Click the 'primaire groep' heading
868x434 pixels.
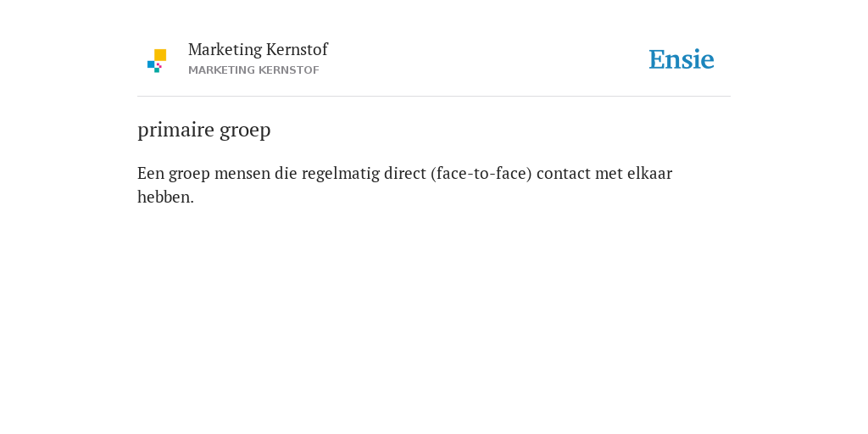(203, 130)
